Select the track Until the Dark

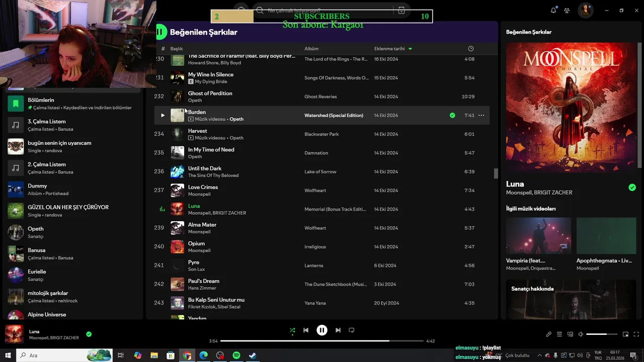click(204, 168)
